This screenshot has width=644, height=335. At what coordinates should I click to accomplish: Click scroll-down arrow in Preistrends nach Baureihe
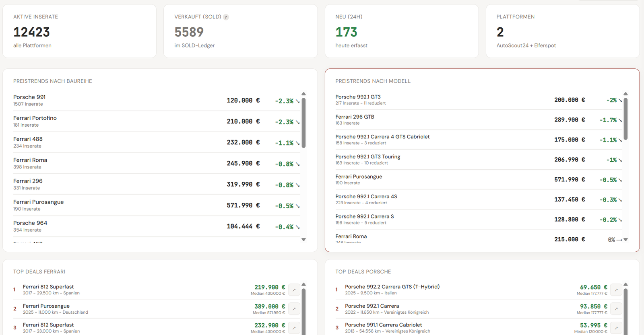click(303, 239)
